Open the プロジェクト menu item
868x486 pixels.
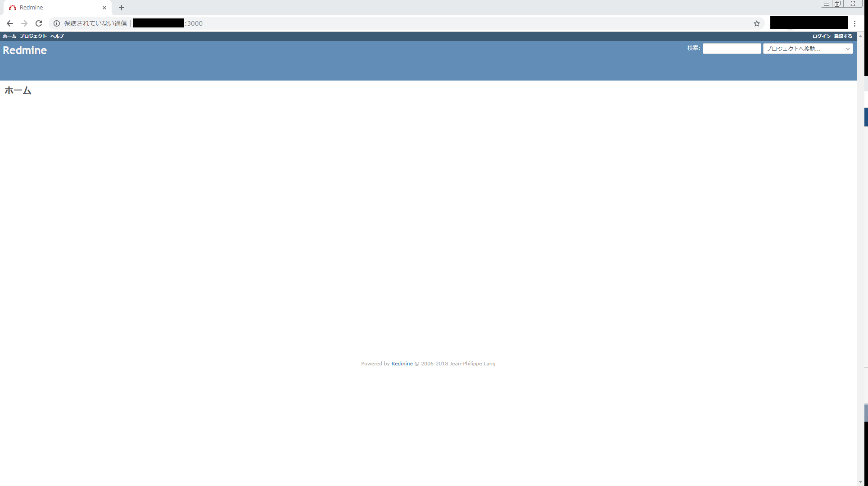[33, 36]
